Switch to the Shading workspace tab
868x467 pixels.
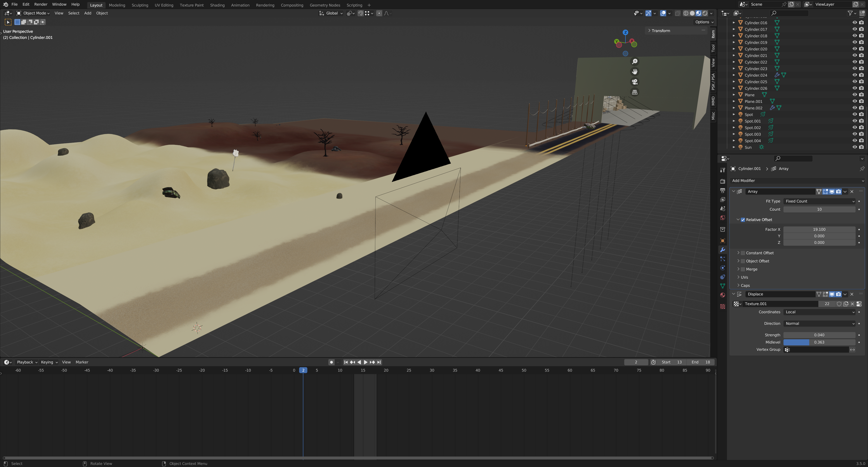tap(217, 5)
